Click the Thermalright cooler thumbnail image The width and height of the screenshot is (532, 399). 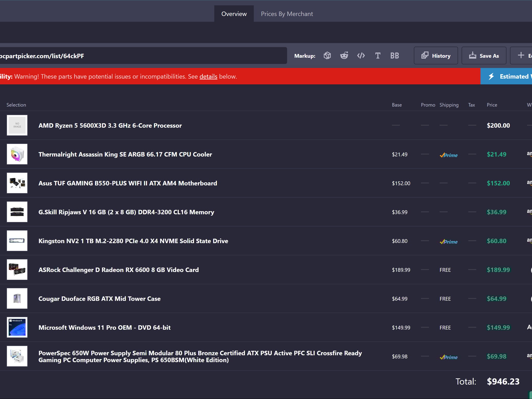[x=17, y=154]
